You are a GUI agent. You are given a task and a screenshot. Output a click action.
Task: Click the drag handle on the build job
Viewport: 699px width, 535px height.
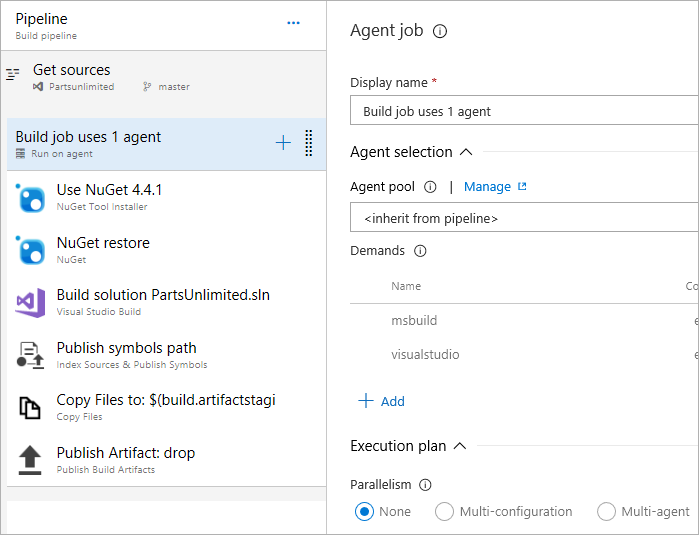308,143
